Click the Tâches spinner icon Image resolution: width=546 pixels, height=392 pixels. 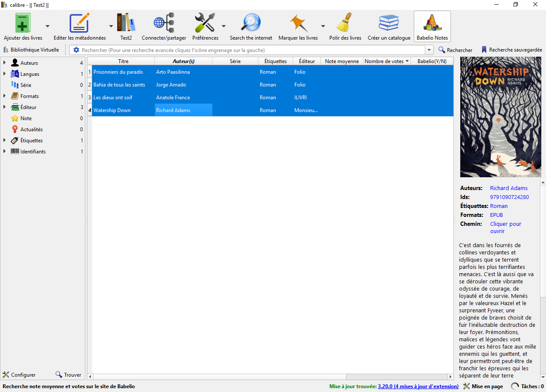(x=515, y=386)
